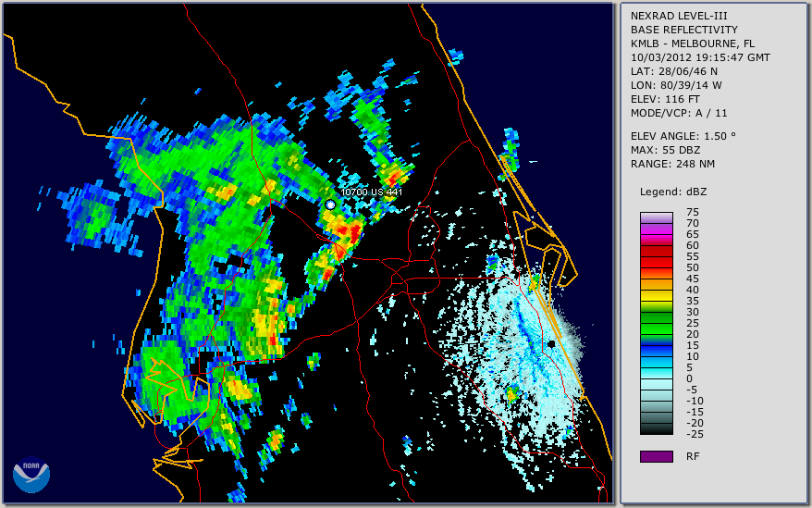The width and height of the screenshot is (812, 508).
Task: Click the 75 value on the legend
Action: coord(693,212)
